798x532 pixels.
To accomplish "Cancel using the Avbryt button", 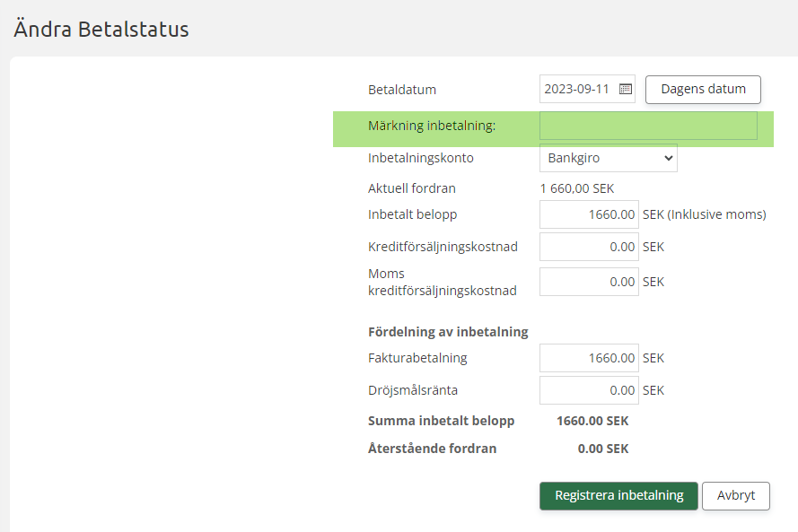I will (736, 495).
